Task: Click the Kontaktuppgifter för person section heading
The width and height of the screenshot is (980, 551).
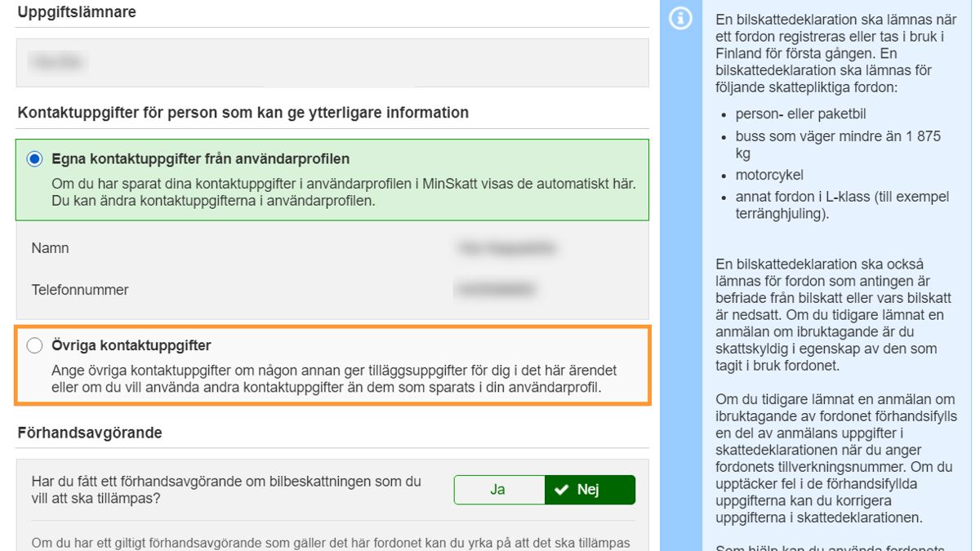Action: [243, 113]
